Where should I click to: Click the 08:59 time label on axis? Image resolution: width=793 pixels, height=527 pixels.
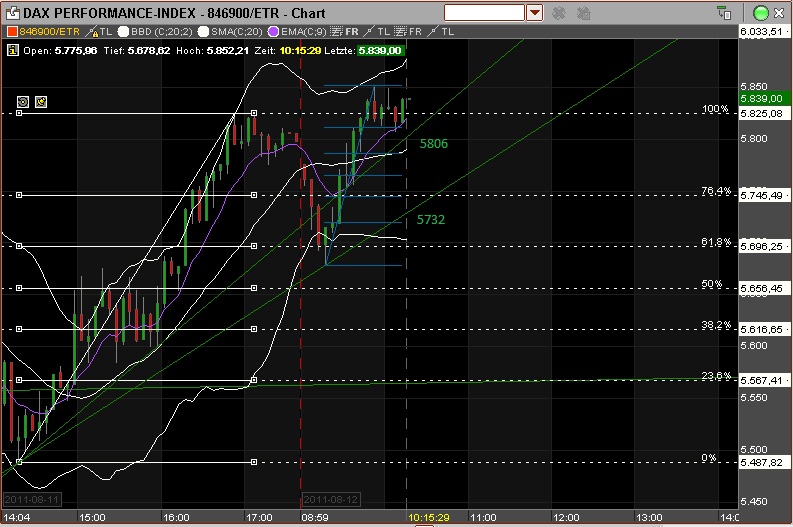315,517
